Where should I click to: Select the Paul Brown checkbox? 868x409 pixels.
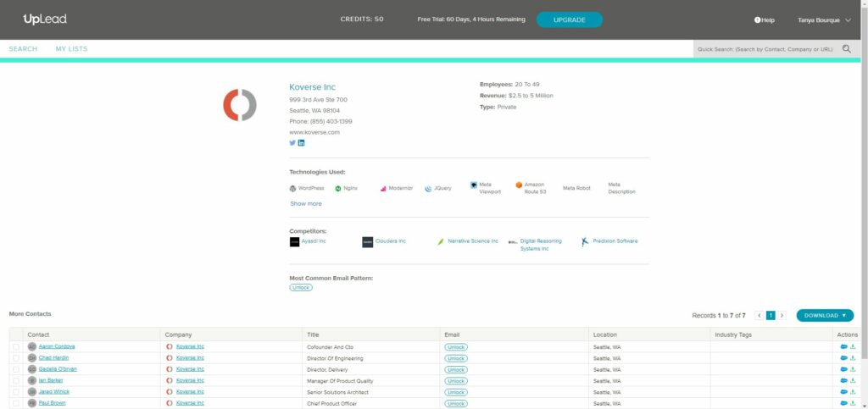coord(16,403)
